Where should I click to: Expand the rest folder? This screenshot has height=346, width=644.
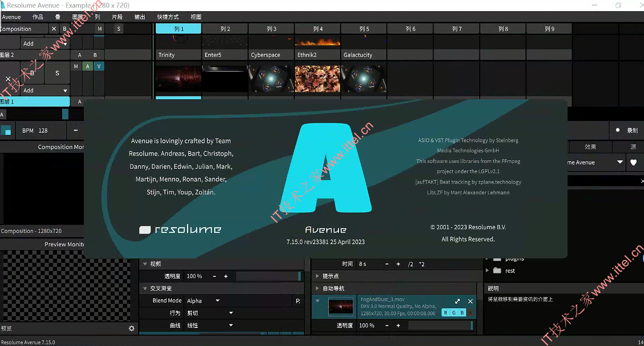[488, 271]
